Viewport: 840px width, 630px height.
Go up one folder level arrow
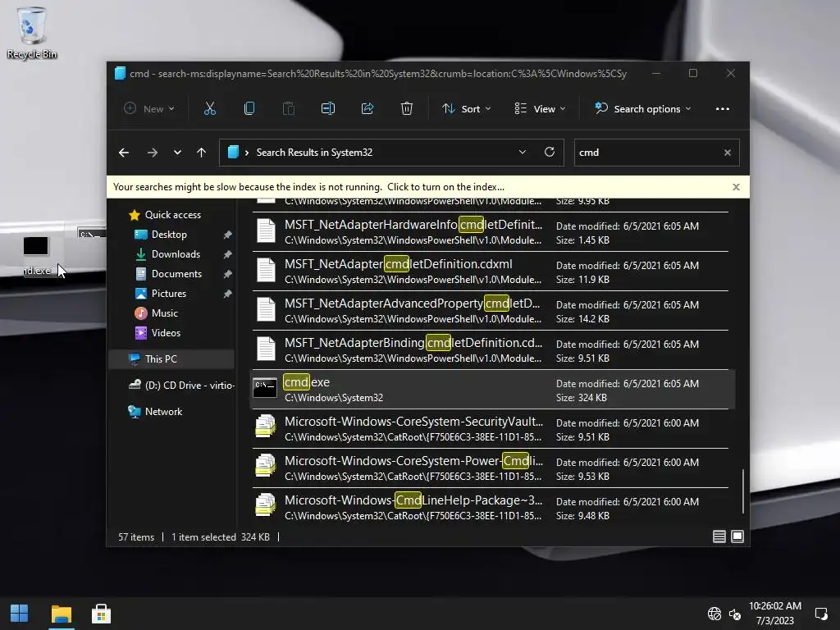pyautogui.click(x=202, y=153)
